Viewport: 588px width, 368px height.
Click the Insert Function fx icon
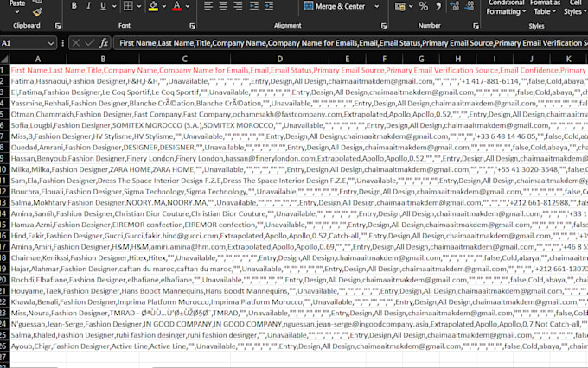point(104,43)
